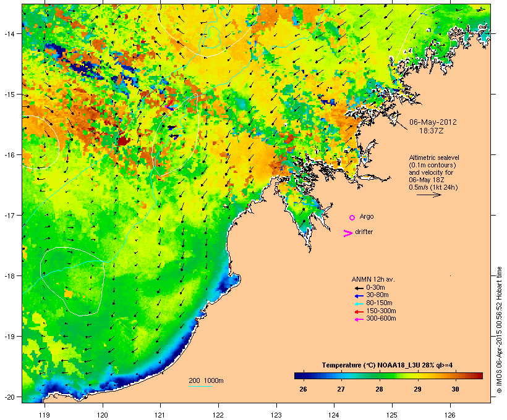Click the '(0.1m contours)' text
This screenshot has height=420, width=507.
(x=432, y=165)
